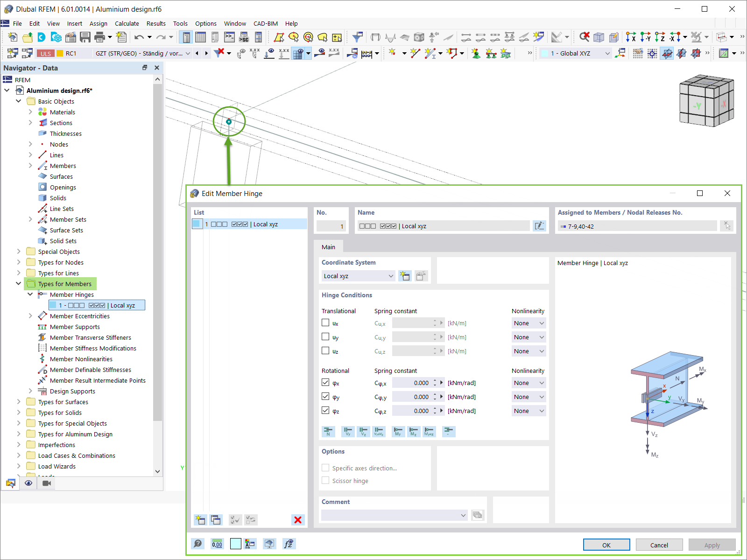Open the ux Nonlinearity dropdown

[529, 323]
